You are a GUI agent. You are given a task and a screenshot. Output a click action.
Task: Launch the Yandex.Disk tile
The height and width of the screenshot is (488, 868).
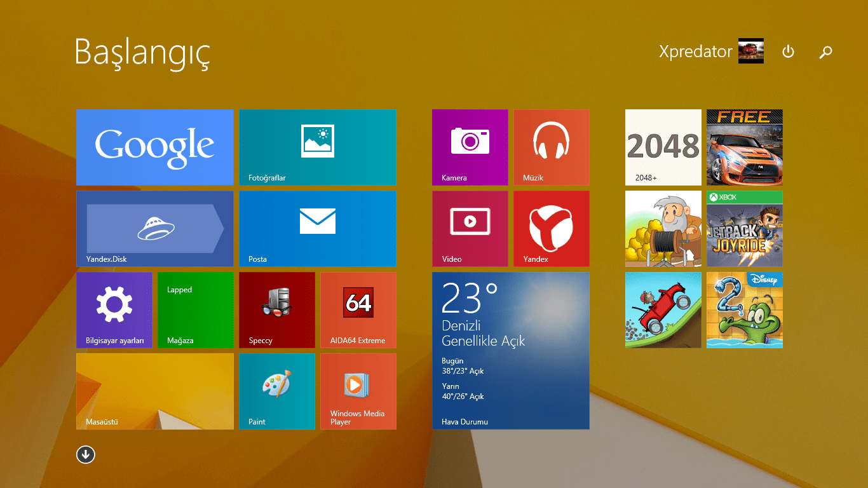(x=155, y=229)
